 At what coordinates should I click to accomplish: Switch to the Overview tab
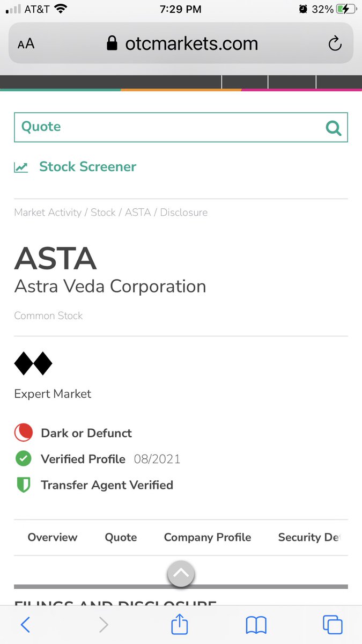point(53,537)
